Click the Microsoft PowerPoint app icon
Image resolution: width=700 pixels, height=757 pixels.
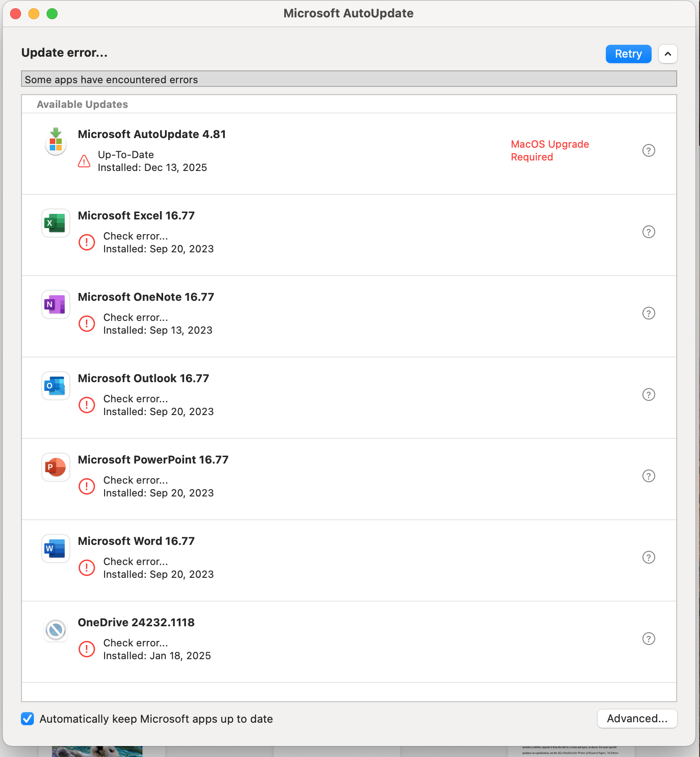56,467
